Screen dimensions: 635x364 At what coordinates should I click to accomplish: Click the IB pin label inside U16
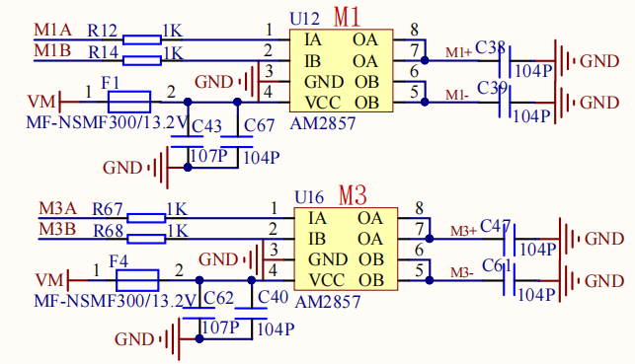317,239
